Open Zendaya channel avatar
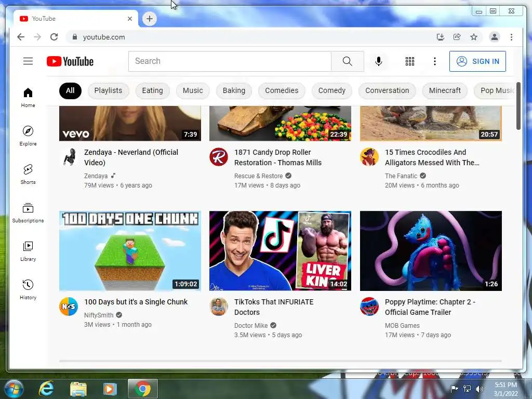The image size is (532, 399). (69, 157)
